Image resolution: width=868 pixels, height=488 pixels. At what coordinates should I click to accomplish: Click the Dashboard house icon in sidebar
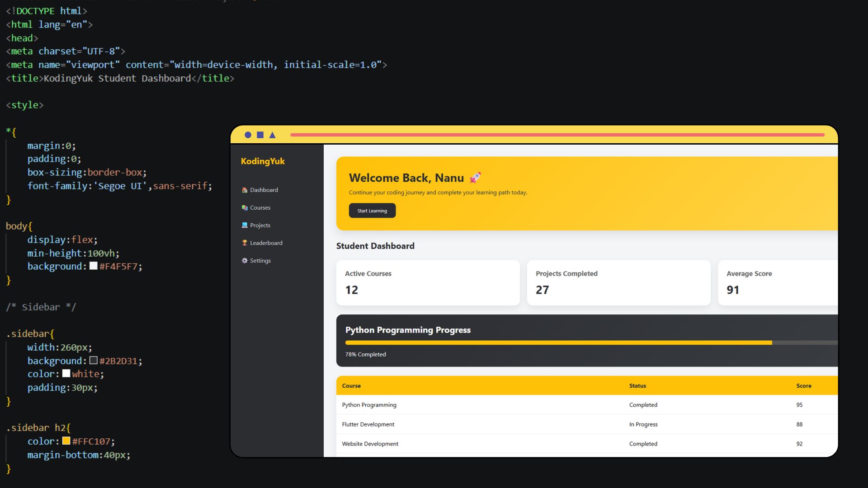tap(245, 190)
